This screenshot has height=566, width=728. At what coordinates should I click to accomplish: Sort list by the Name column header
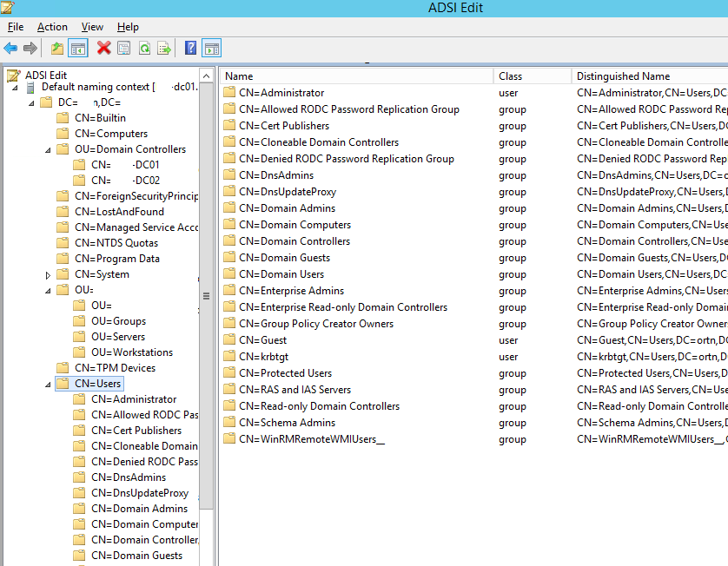[x=356, y=76]
